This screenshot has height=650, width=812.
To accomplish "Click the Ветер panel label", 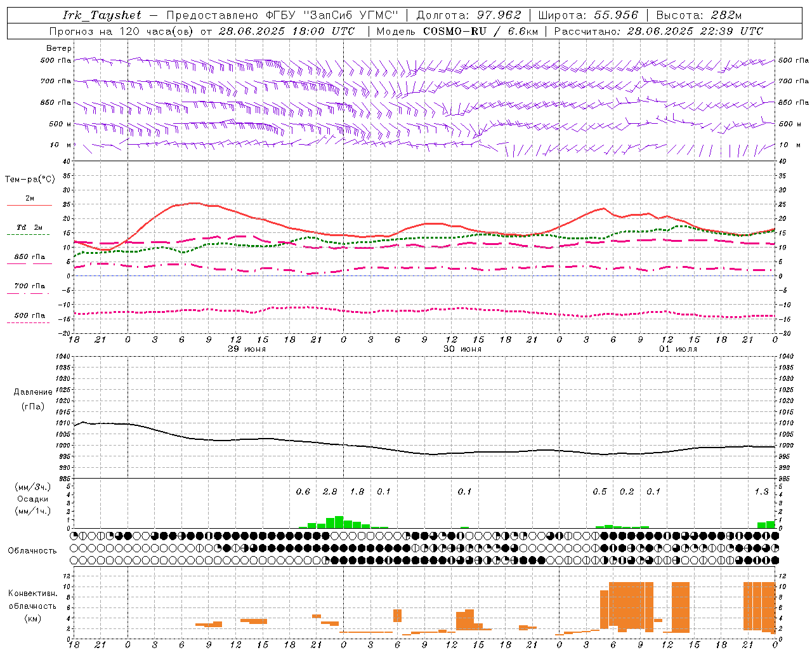I will (x=59, y=48).
